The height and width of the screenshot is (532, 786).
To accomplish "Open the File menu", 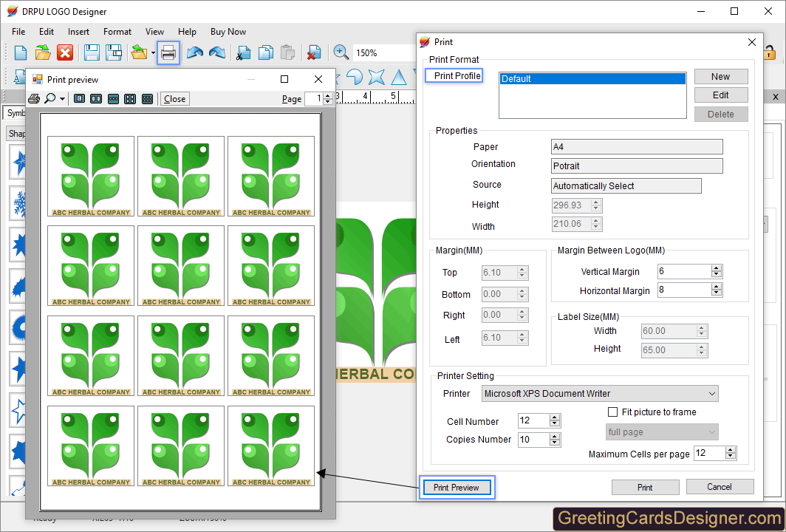I will point(18,32).
